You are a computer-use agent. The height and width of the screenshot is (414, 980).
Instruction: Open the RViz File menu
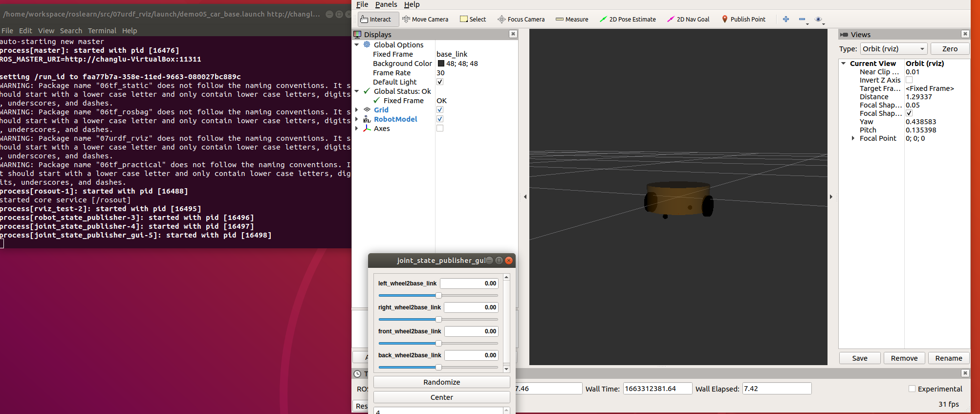pos(362,4)
